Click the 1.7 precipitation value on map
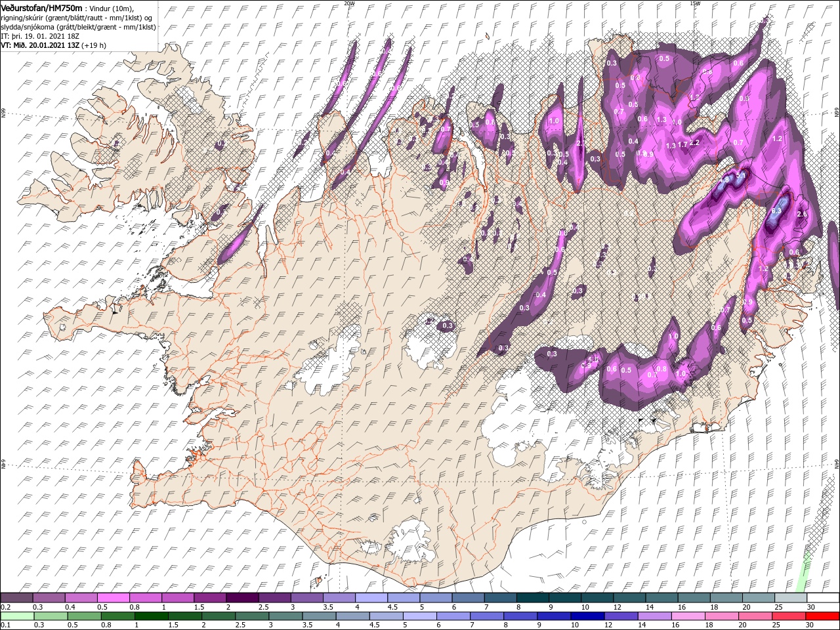840x630 pixels. click(x=682, y=145)
